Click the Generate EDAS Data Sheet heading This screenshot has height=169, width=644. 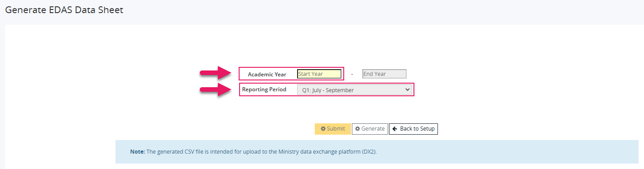[64, 9]
